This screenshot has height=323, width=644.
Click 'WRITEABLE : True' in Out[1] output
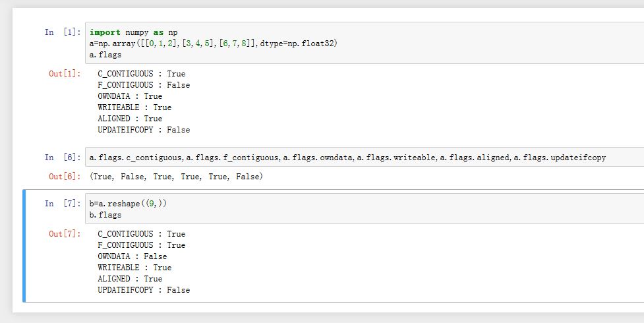click(134, 107)
